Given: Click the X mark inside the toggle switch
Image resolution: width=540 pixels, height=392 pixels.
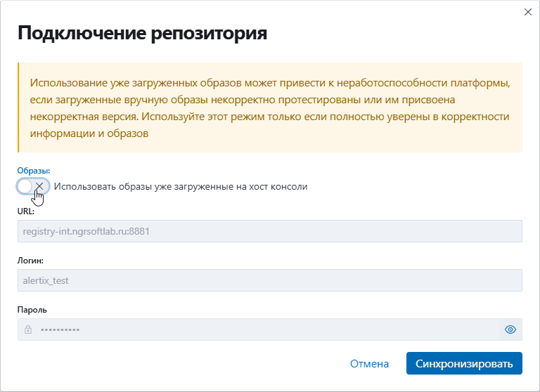Looking at the screenshot, I should (x=39, y=186).
